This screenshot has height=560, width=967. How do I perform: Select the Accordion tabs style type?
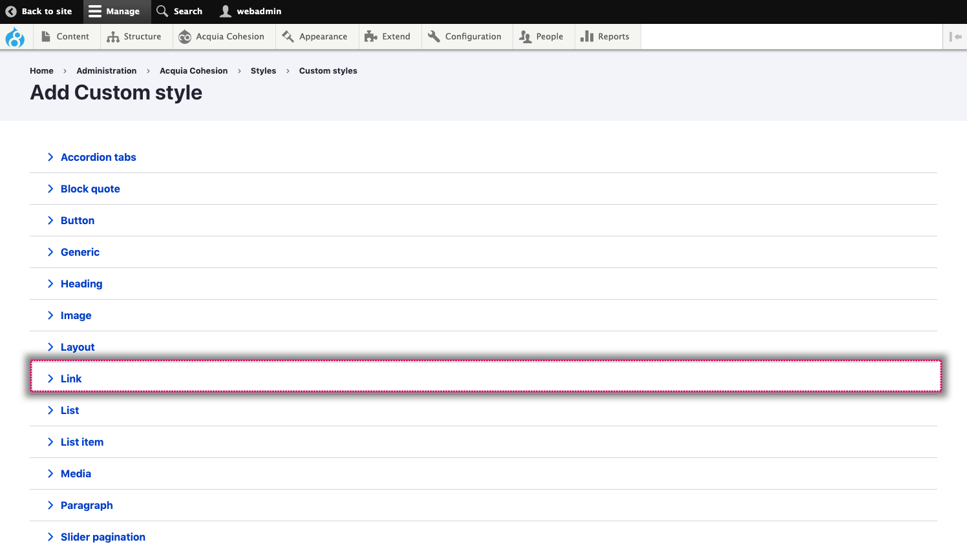(x=98, y=157)
